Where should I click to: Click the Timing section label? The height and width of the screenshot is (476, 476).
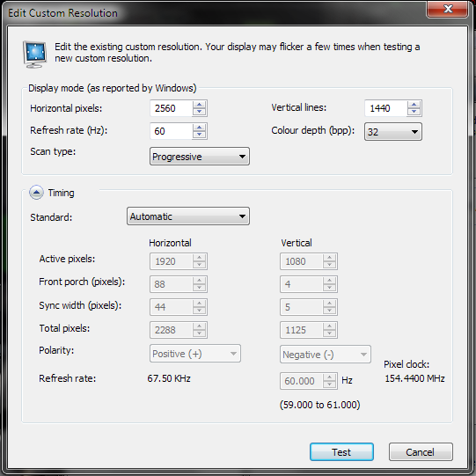click(61, 193)
